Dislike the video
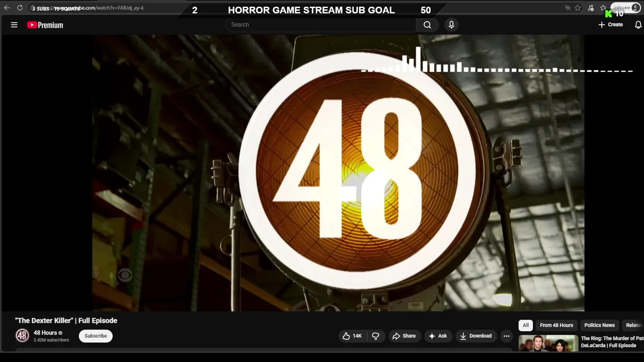The image size is (644, 362). pos(375,336)
